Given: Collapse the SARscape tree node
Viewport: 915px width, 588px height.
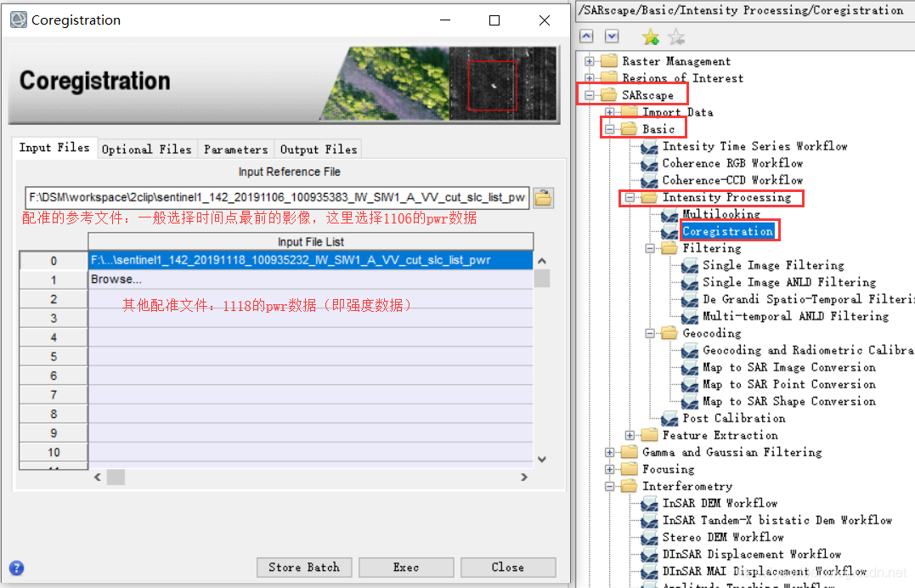Looking at the screenshot, I should (590, 94).
